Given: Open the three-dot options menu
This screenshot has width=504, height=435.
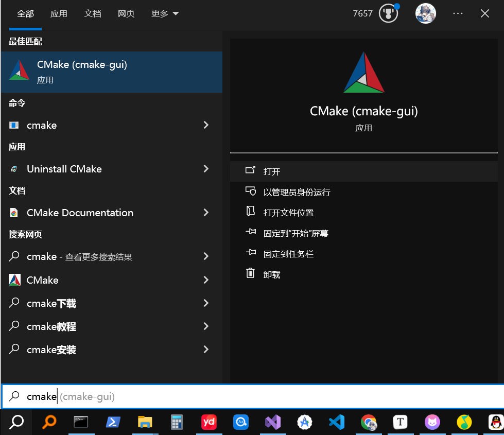Looking at the screenshot, I should click(x=458, y=13).
